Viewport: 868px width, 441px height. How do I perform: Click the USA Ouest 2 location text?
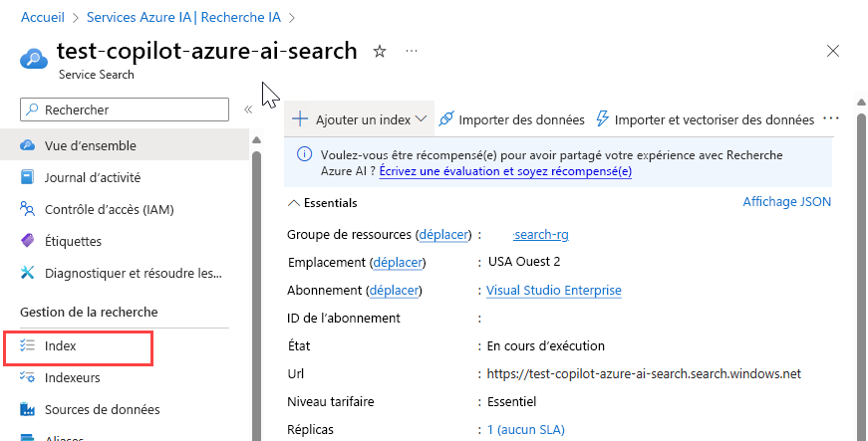click(x=524, y=262)
